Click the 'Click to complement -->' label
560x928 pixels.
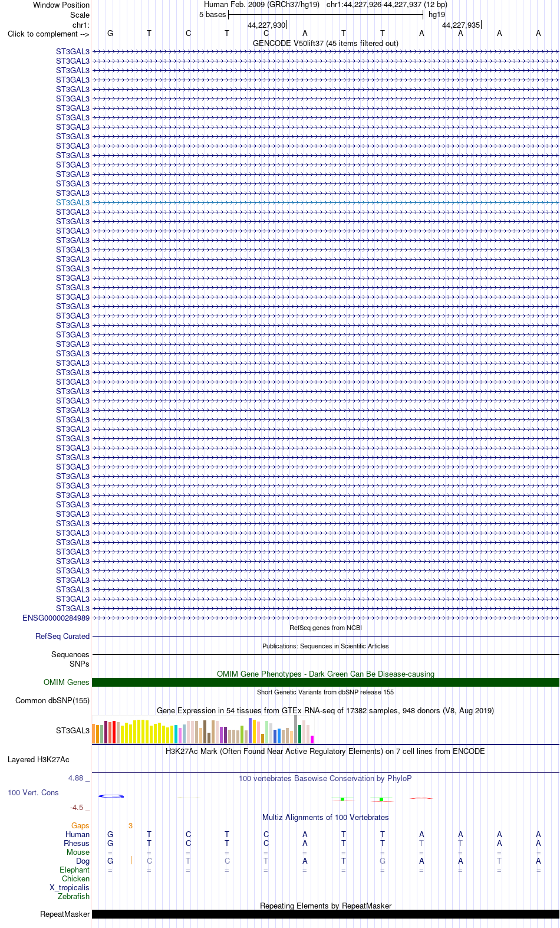click(x=48, y=34)
